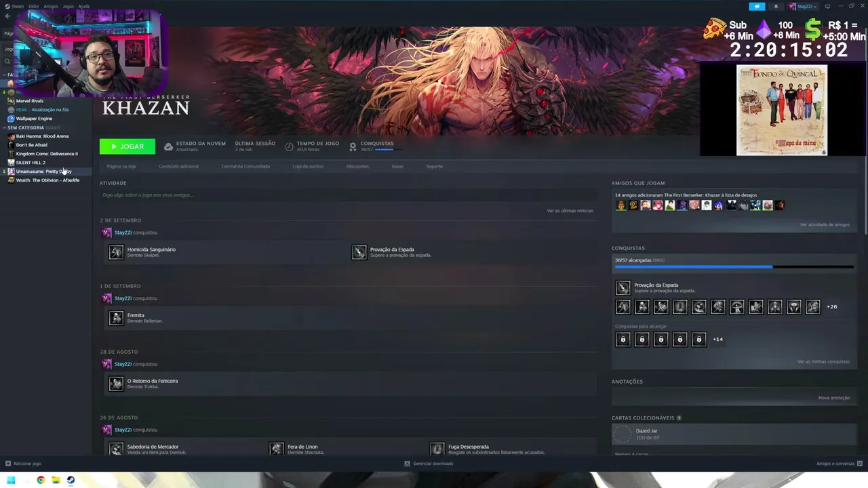Go to the Página na loja tab
The height and width of the screenshot is (488, 868).
[121, 166]
